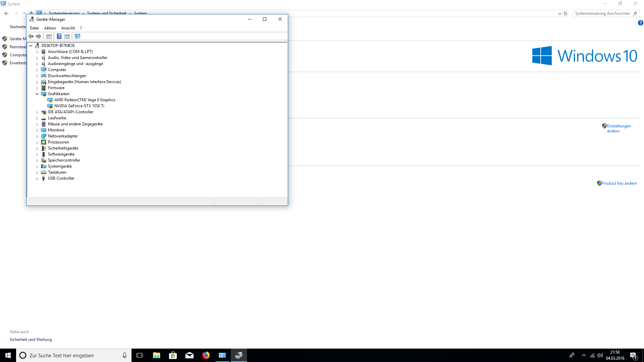The image size is (644, 362).
Task: Open the address bar history dropdown arrow
Action: tap(559, 13)
